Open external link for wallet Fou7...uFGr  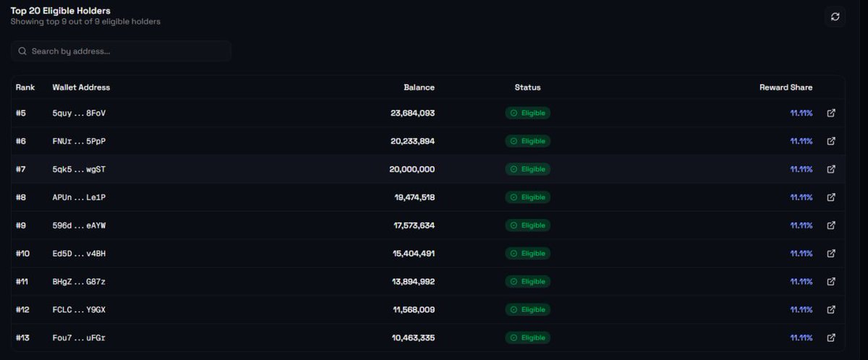pyautogui.click(x=831, y=338)
